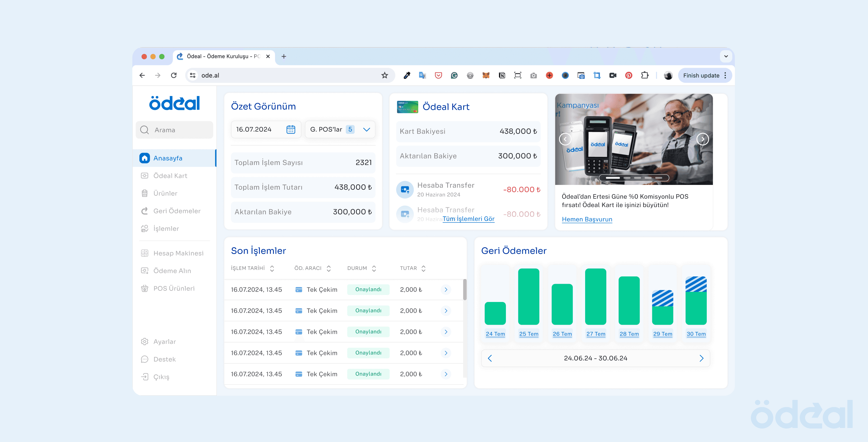This screenshot has height=442, width=868.
Task: Close the Ödeal browser tab
Action: [268, 56]
